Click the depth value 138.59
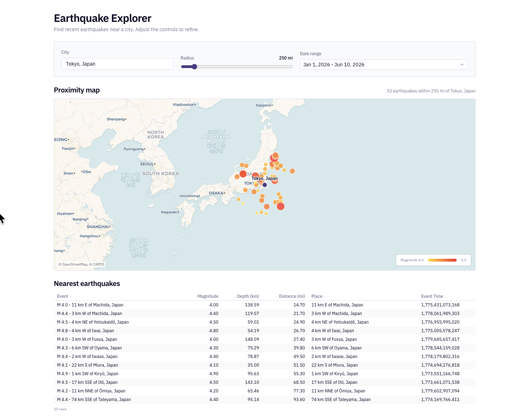This screenshot has height=420, width=528. click(252, 305)
